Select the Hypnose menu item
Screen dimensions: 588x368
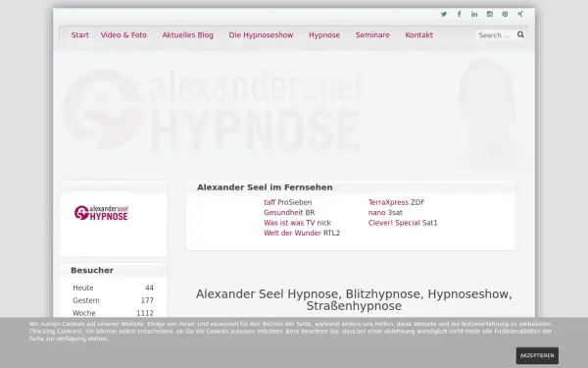click(x=324, y=35)
